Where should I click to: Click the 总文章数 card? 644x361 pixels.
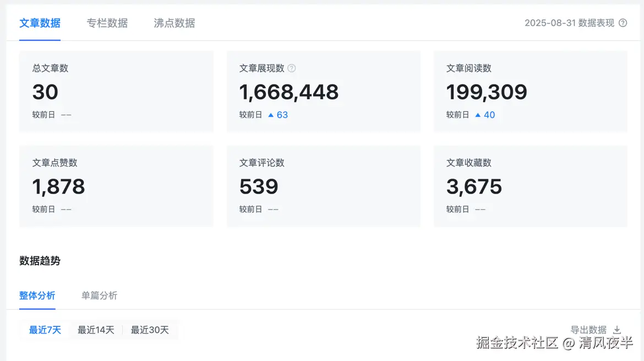click(x=116, y=91)
